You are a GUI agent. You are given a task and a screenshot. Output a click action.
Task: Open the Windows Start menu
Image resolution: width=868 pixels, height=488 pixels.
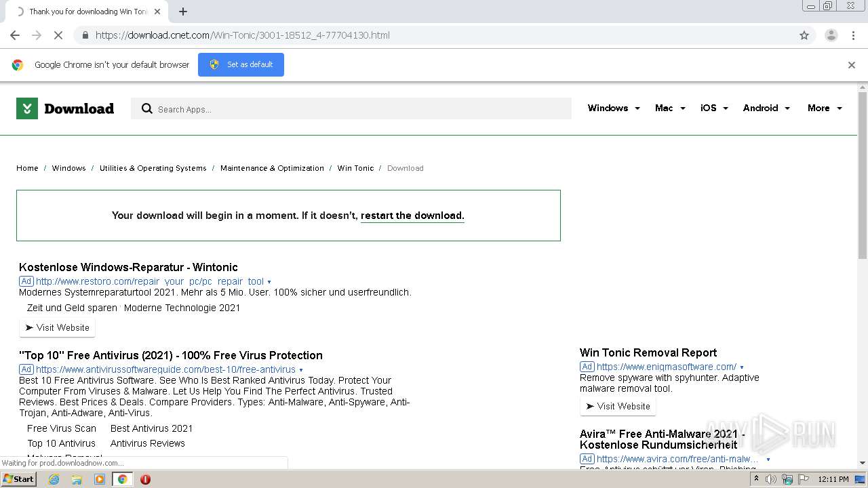point(18,479)
